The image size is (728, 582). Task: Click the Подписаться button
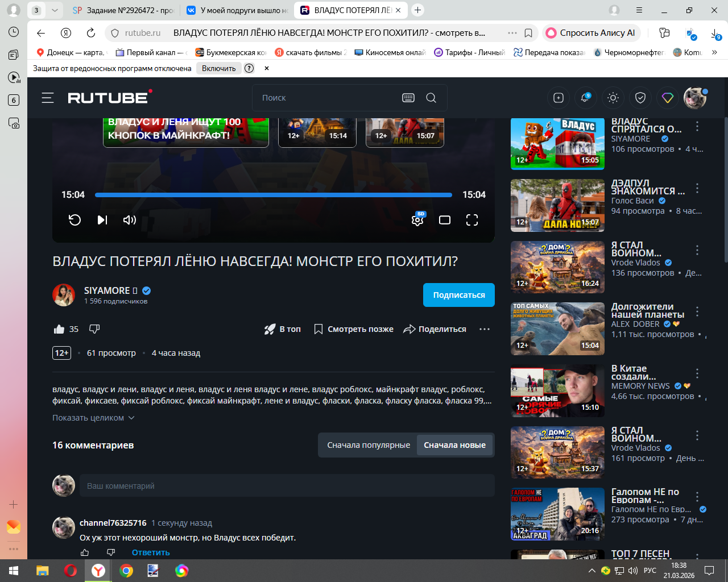tap(458, 295)
